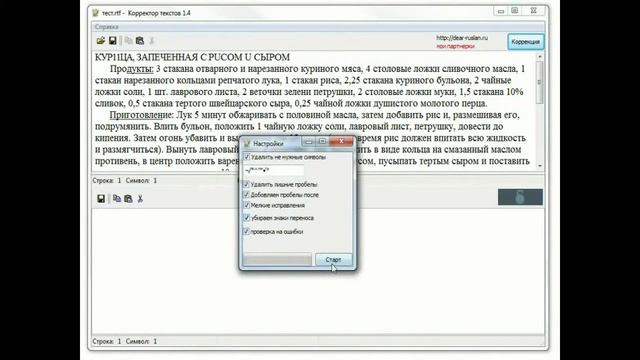The image size is (640, 360).
Task: Click the Коррекция button
Action: click(525, 42)
